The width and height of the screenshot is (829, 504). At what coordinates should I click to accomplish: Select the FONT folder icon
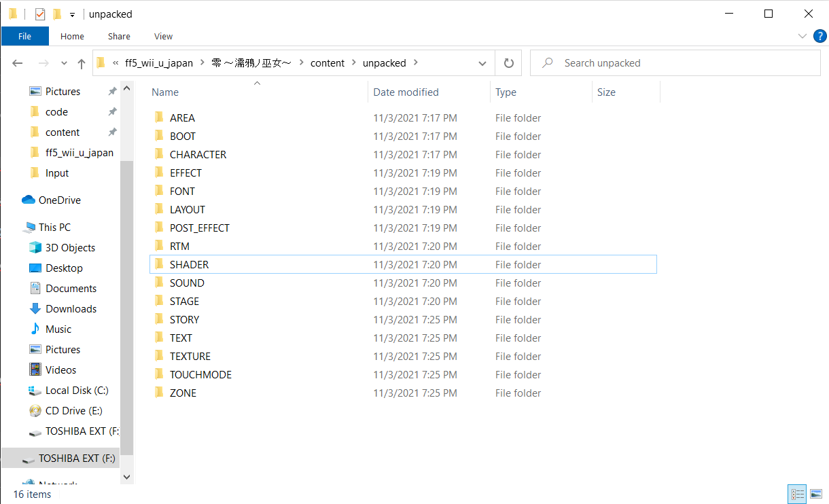click(x=158, y=191)
